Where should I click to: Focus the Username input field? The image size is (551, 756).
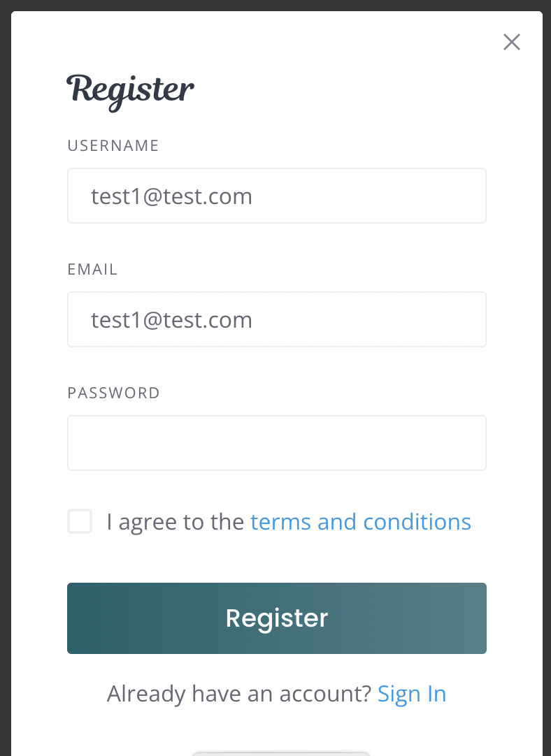[x=276, y=196]
